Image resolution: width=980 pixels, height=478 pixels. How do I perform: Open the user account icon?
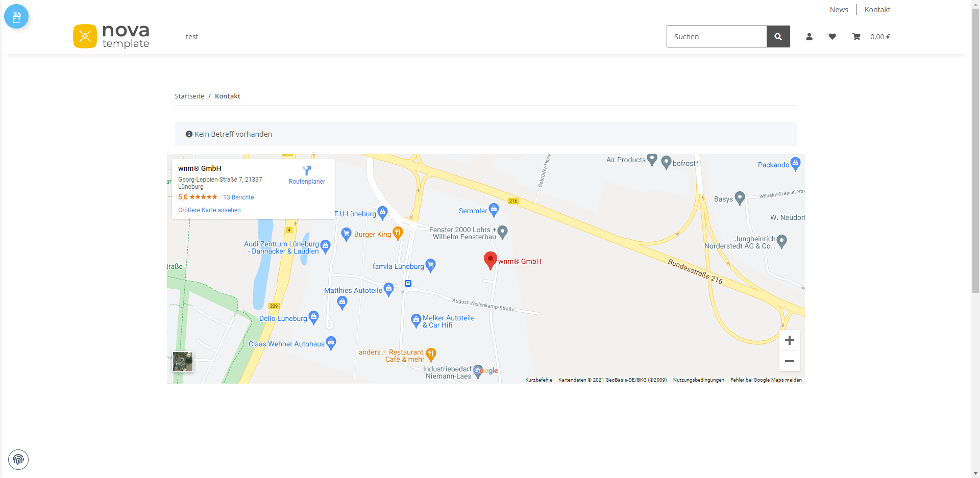(x=809, y=37)
